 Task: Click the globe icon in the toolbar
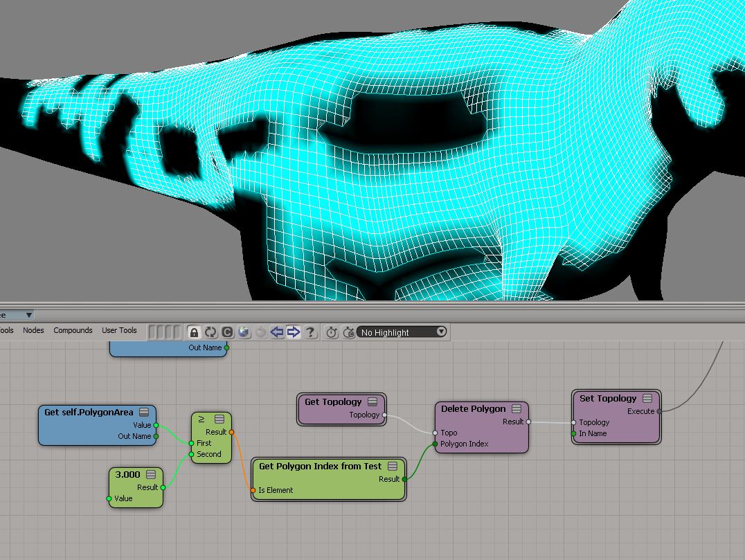[244, 332]
